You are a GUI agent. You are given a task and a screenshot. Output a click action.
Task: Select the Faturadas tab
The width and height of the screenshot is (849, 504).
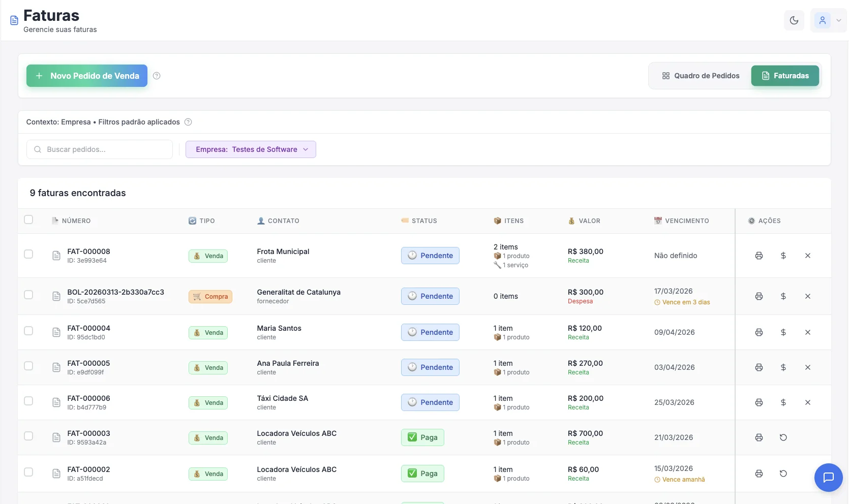[x=785, y=76]
